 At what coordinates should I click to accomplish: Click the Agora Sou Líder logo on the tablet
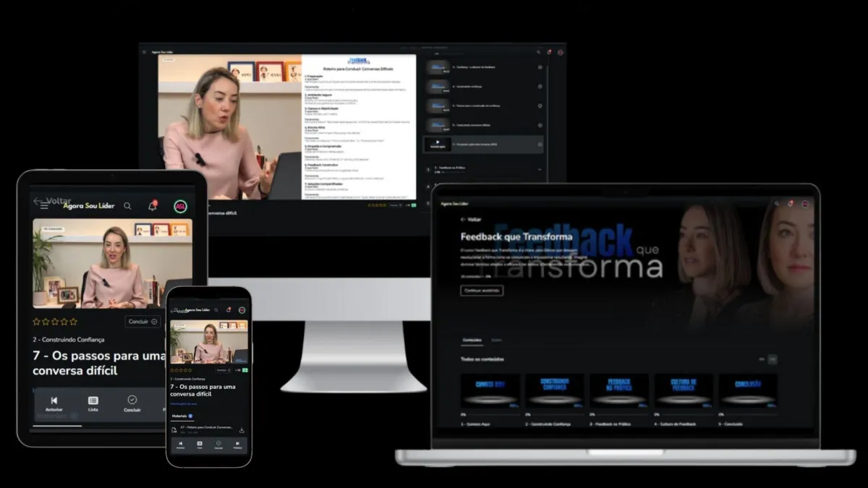[x=89, y=206]
